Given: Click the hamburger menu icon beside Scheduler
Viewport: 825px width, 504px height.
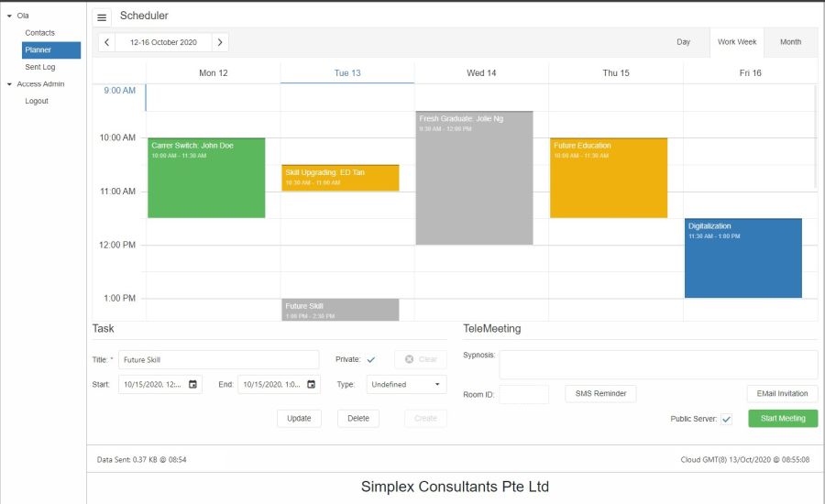Looking at the screenshot, I should [103, 17].
